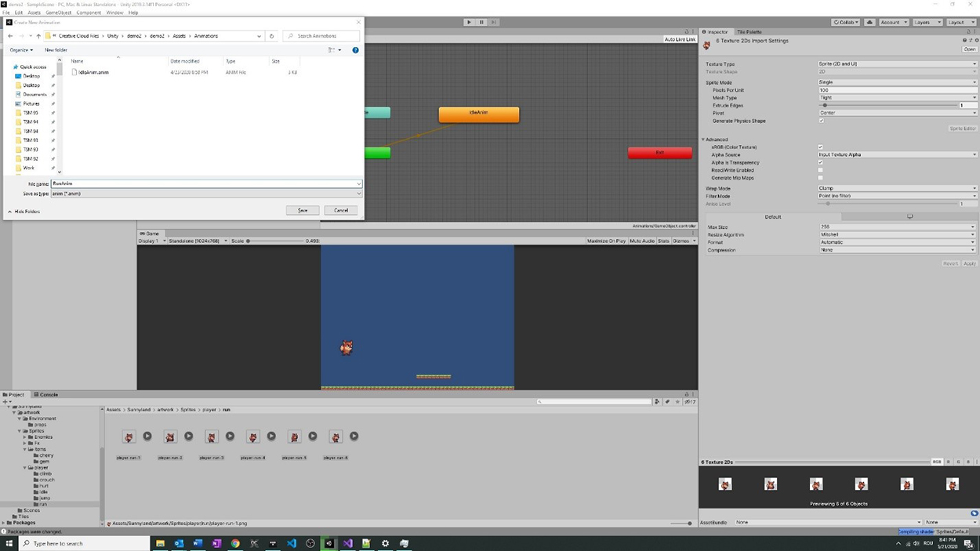Enable Read/Write Enabled checkbox

point(821,170)
